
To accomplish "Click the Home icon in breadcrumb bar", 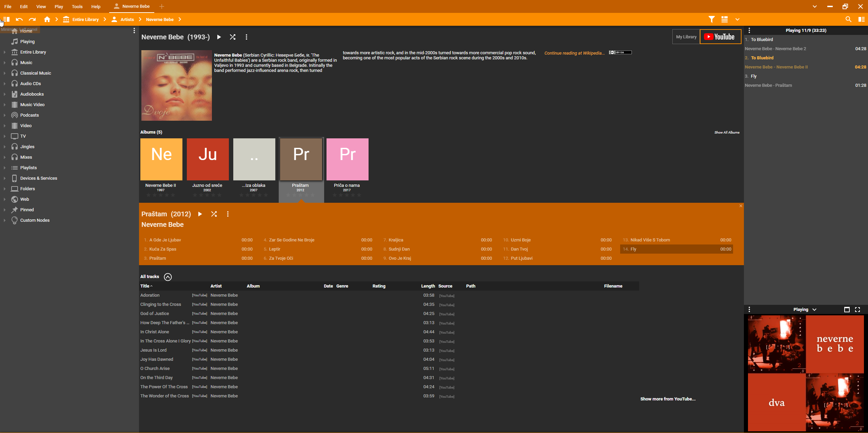I will click(x=47, y=19).
